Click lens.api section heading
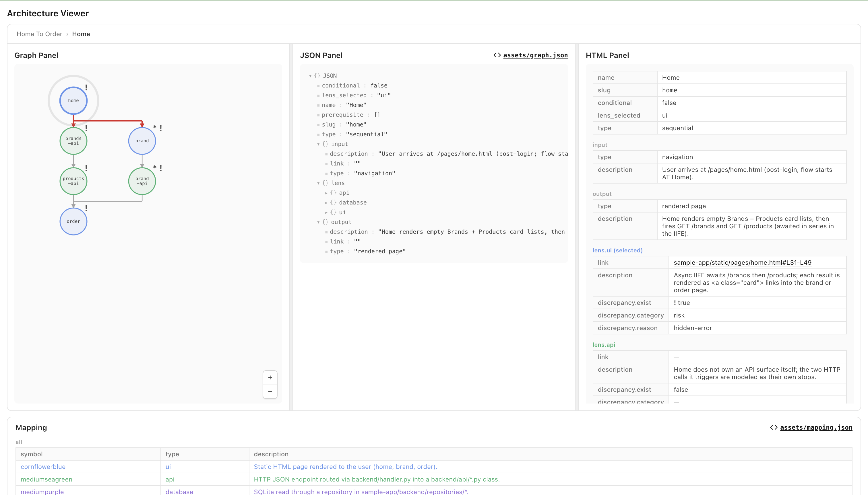The image size is (868, 495). (604, 345)
